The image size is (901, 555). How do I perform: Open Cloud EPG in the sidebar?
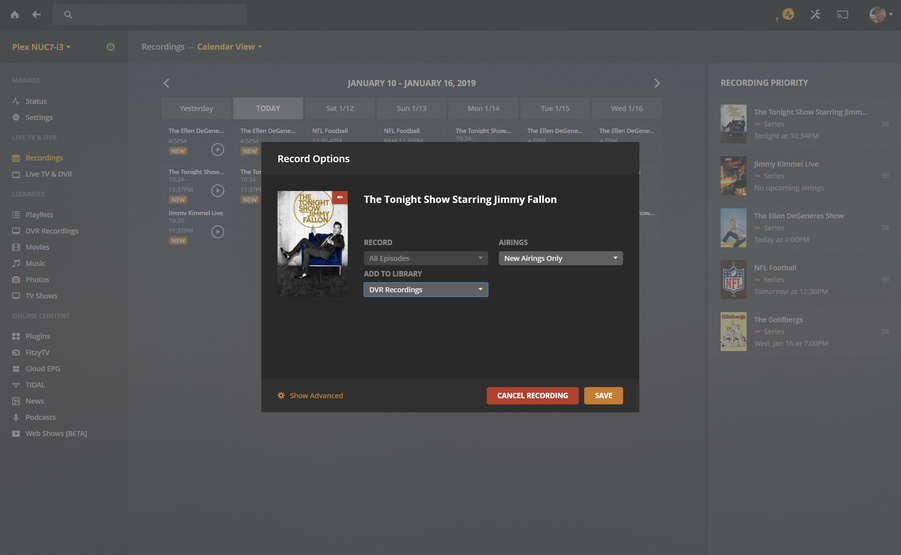[43, 368]
